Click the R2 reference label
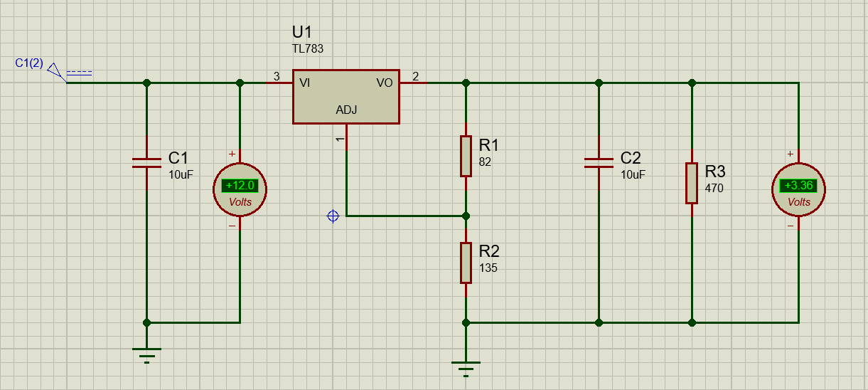Image resolution: width=868 pixels, height=390 pixels. tap(489, 251)
